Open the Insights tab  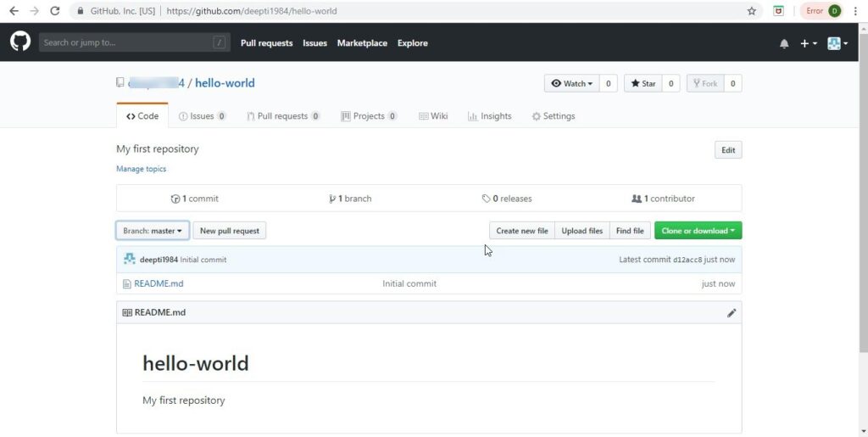pyautogui.click(x=489, y=115)
